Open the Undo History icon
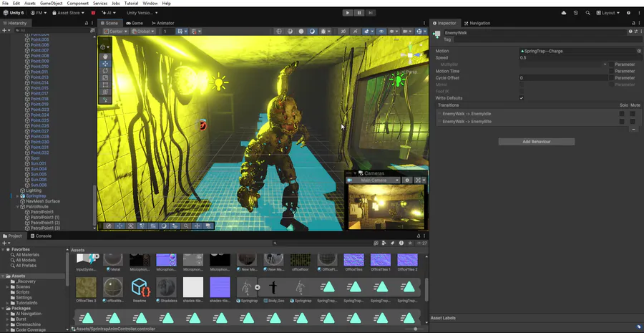The height and width of the screenshot is (333, 644). click(x=576, y=13)
